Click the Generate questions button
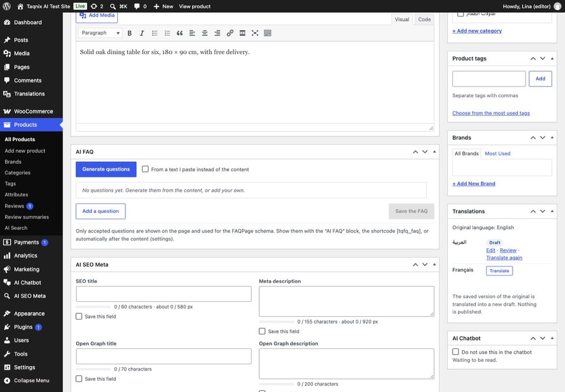Screen dimensions: 565x392 click(x=106, y=169)
